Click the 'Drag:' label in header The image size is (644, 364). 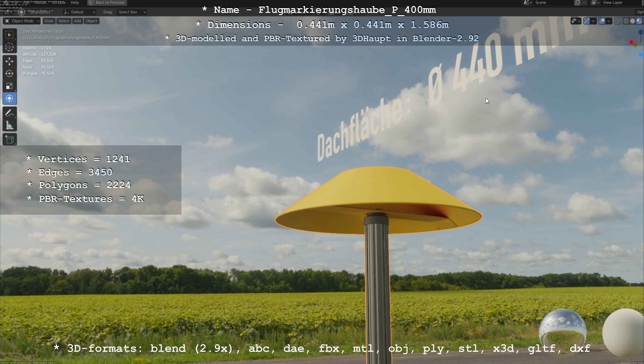[108, 12]
